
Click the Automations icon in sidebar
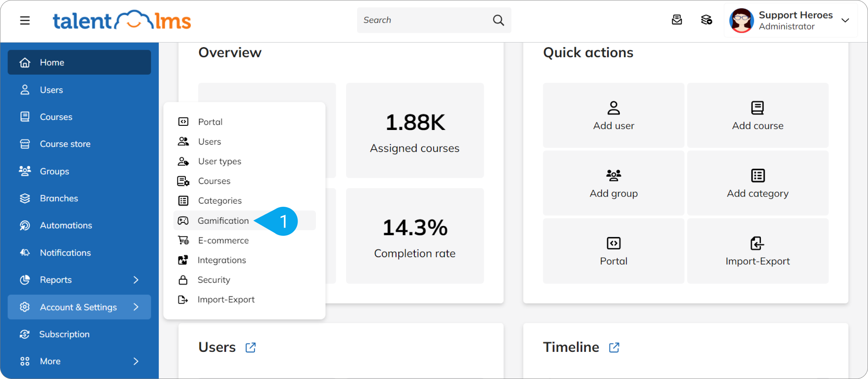(25, 225)
